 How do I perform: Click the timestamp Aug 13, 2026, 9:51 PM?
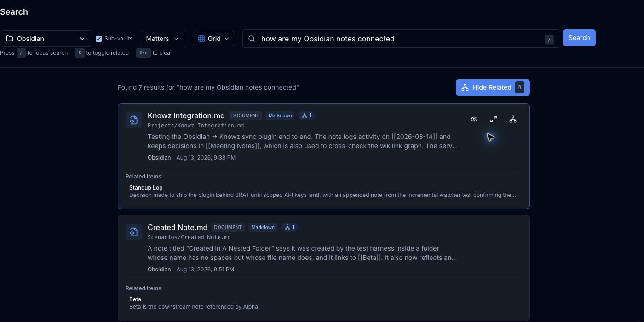(x=205, y=270)
